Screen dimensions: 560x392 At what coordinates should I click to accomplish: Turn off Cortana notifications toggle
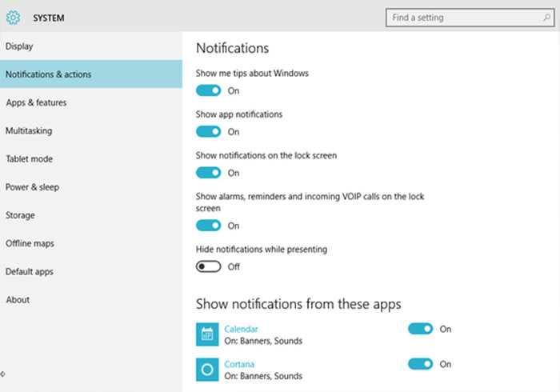421,364
